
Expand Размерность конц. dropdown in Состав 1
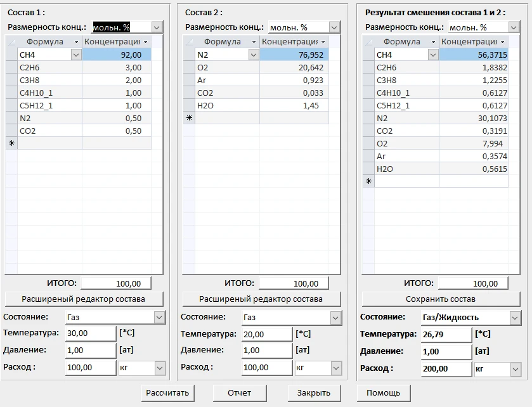157,27
